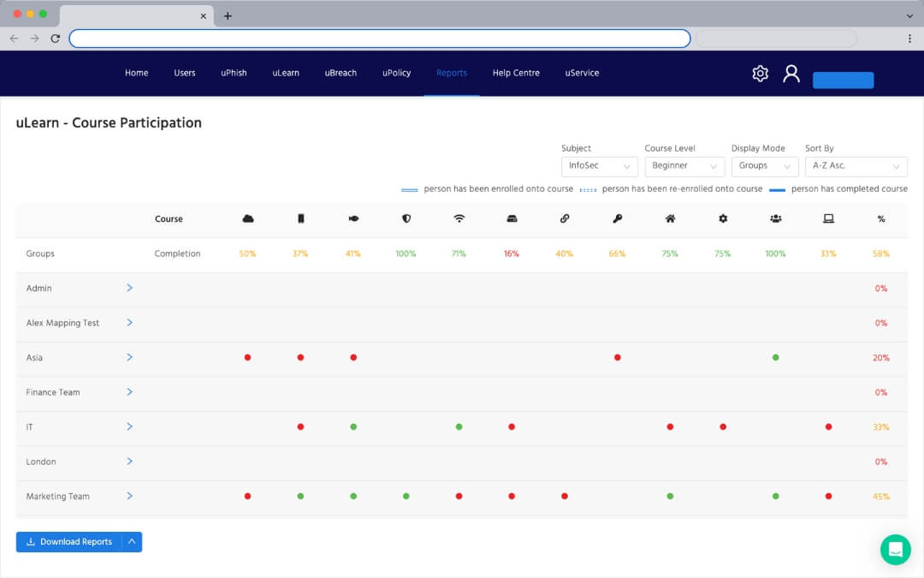Click the cloud course icon in header
The image size is (924, 578).
point(248,219)
